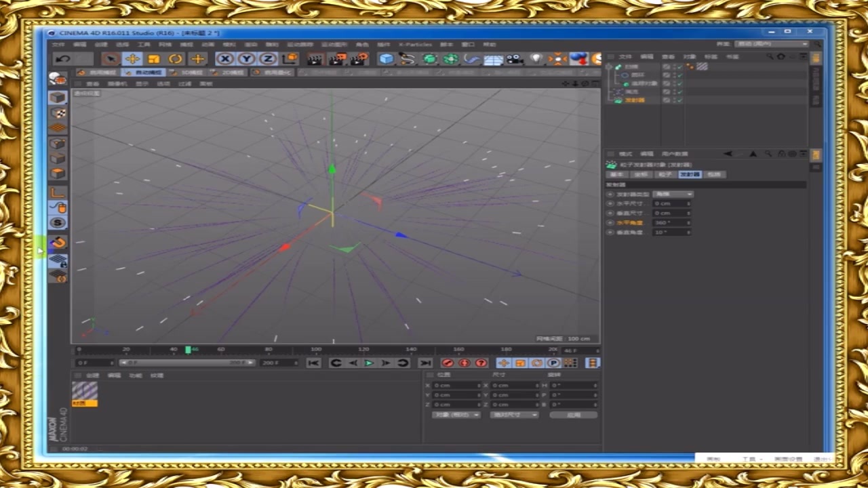Screen dimensions: 868x488
Task: Activate the Scale tool in the toolbar
Action: [x=154, y=59]
